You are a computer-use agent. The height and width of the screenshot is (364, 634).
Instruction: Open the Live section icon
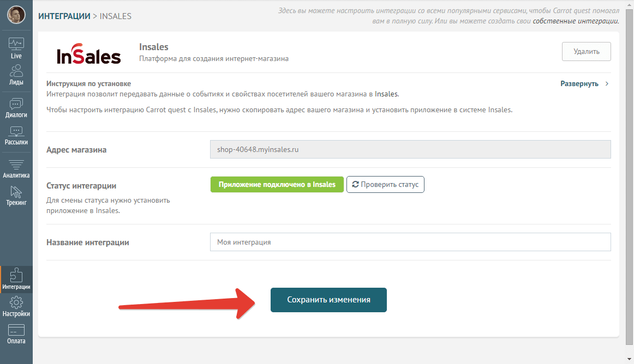pyautogui.click(x=16, y=48)
